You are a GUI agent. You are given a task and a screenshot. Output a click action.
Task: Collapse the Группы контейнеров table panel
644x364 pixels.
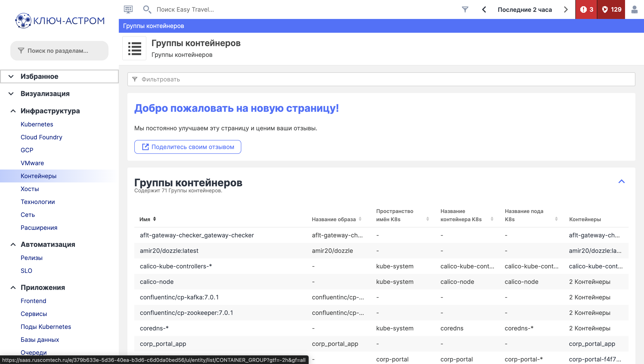tap(621, 181)
